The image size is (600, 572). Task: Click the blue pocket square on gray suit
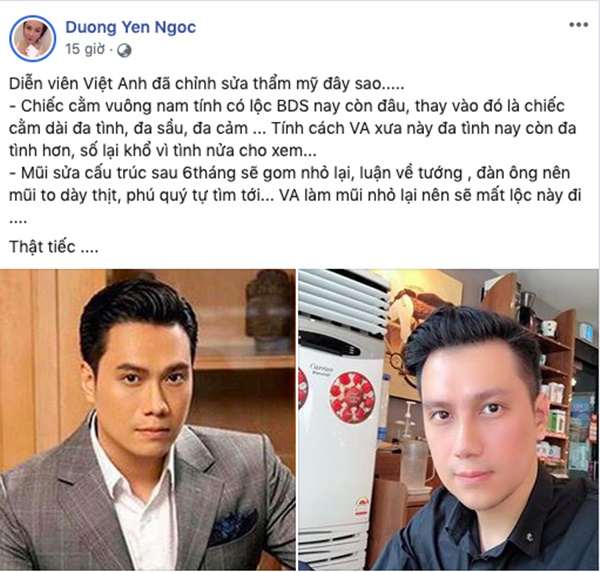pyautogui.click(x=232, y=524)
